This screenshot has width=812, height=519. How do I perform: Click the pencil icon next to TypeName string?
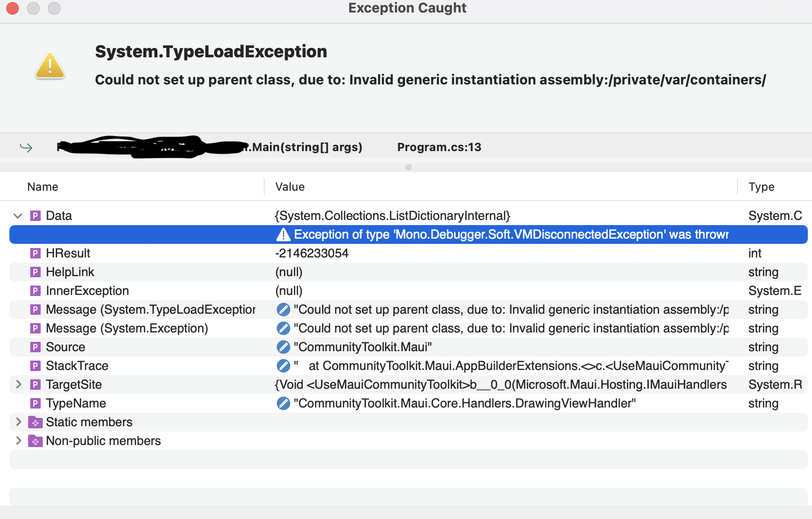click(x=283, y=403)
